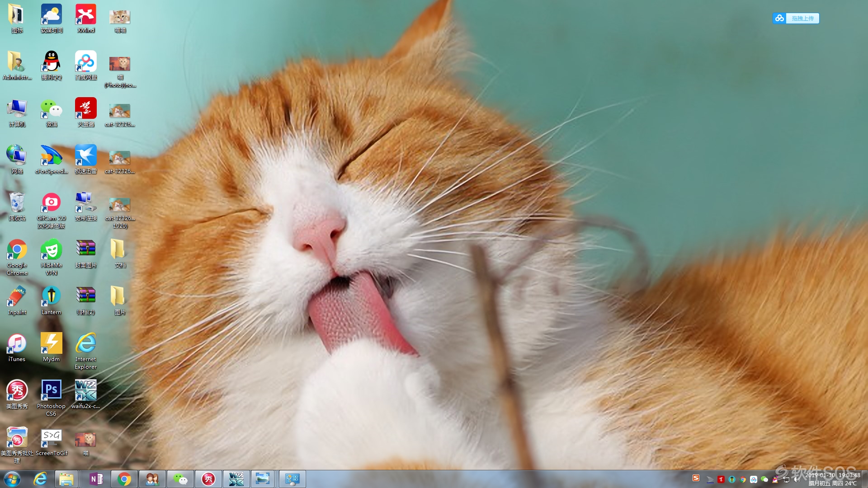Click the 拖拽上传 upload widget
The height and width of the screenshot is (488, 868).
(x=796, y=18)
